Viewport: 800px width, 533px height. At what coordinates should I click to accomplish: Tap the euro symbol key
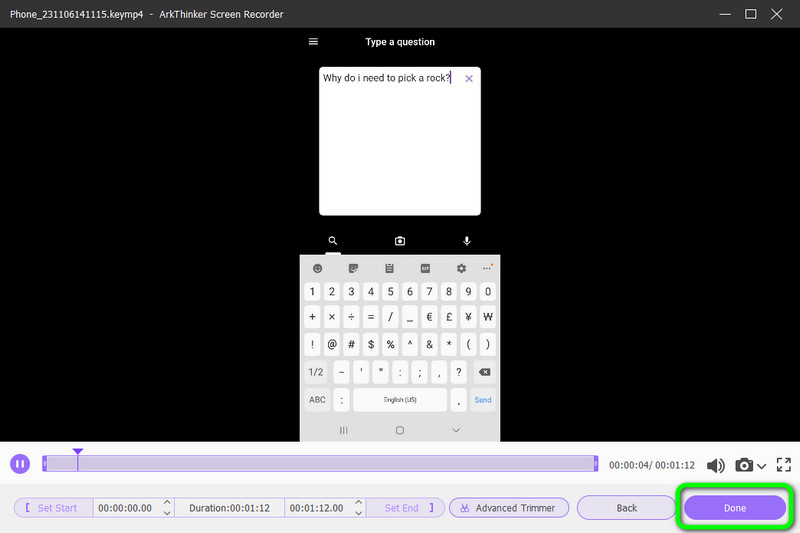[430, 317]
